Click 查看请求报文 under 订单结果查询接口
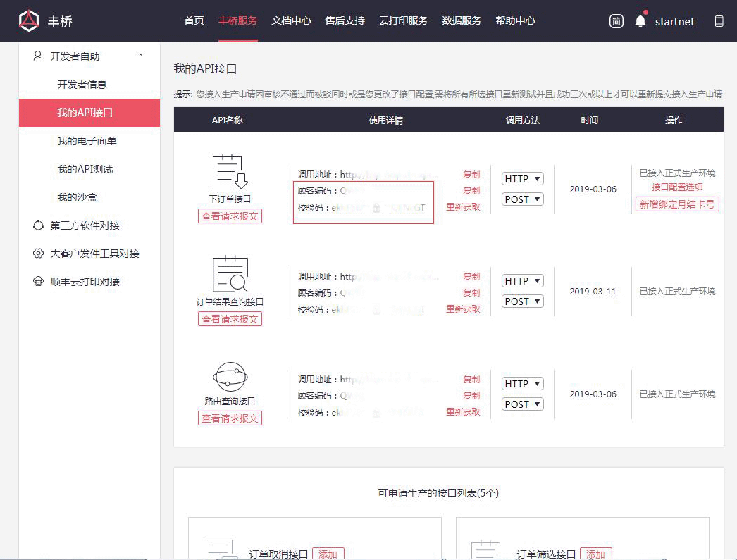Screen dimensions: 737x560 230,320
